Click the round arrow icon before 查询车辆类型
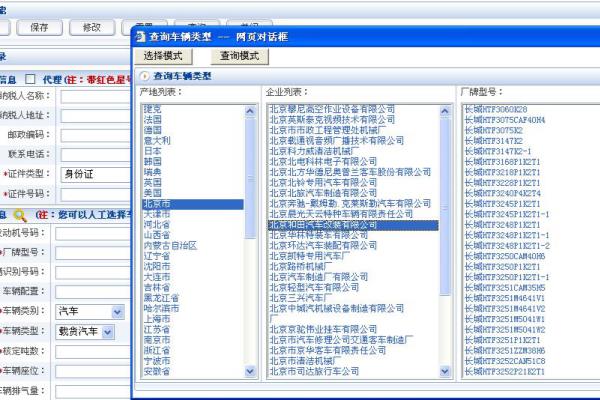 point(145,76)
